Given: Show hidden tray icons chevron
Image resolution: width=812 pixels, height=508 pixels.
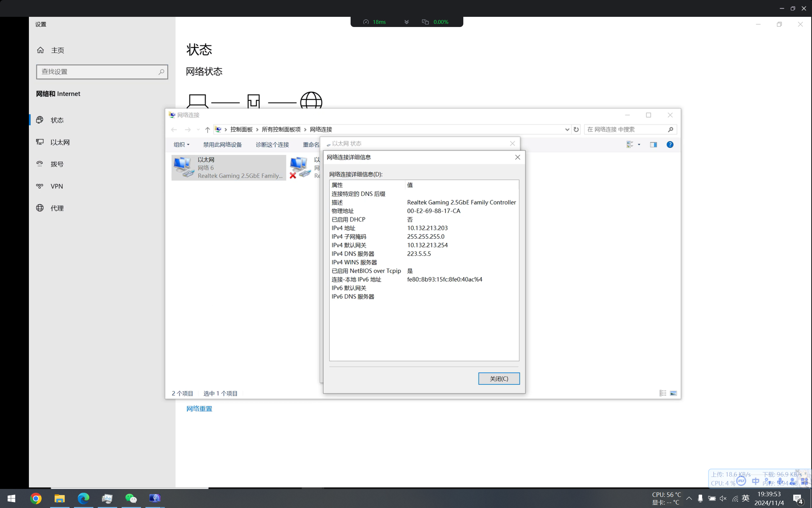Looking at the screenshot, I should click(x=689, y=498).
